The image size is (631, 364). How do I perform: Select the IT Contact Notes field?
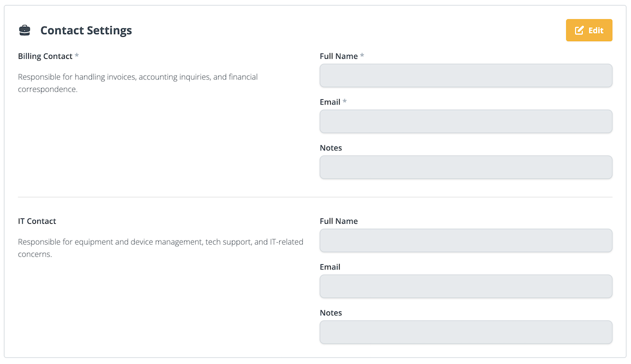tap(465, 332)
